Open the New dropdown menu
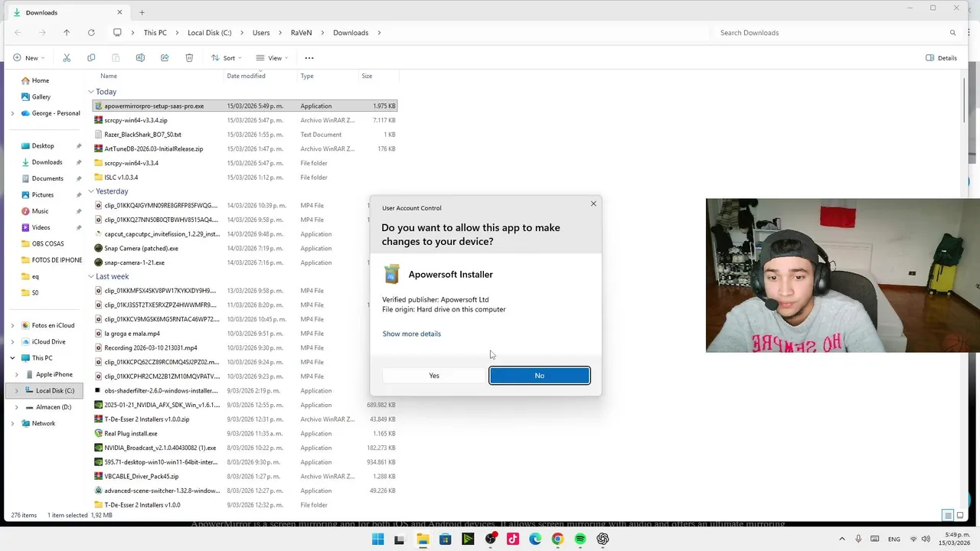 point(28,58)
